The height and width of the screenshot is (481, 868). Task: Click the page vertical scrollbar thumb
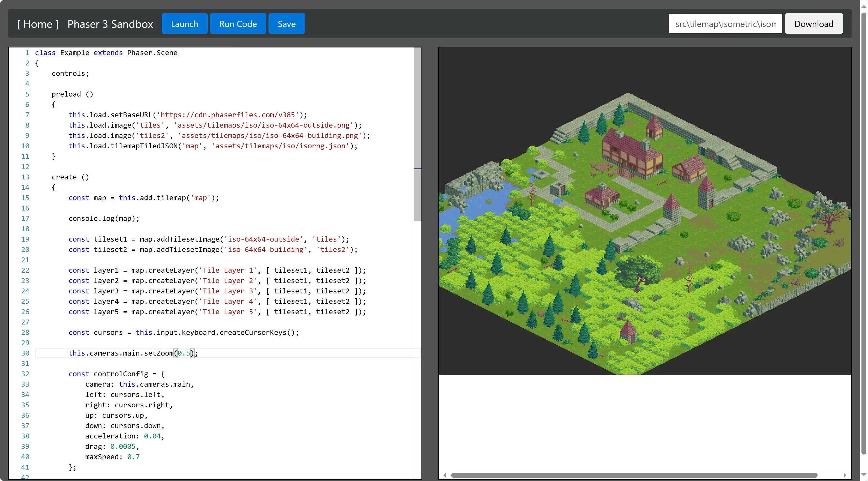coord(864,233)
